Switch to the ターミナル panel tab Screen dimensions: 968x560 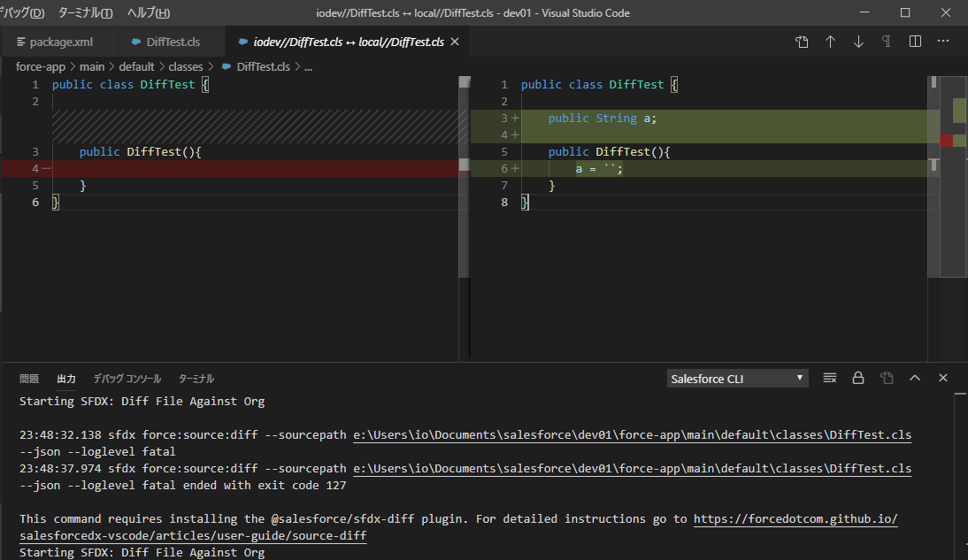(196, 379)
